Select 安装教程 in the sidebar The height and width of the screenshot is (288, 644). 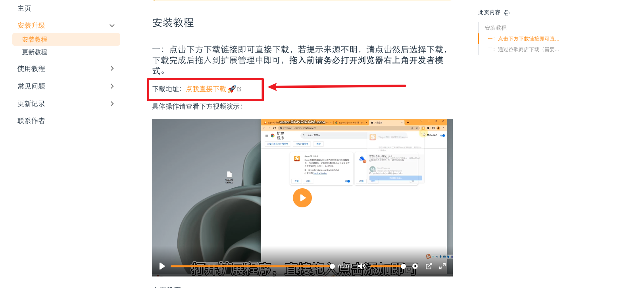coord(35,39)
